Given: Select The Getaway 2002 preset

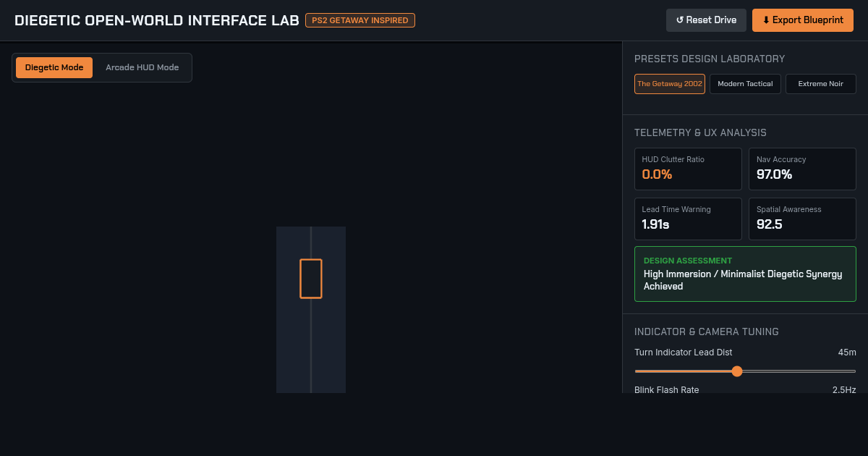Looking at the screenshot, I should tap(670, 84).
